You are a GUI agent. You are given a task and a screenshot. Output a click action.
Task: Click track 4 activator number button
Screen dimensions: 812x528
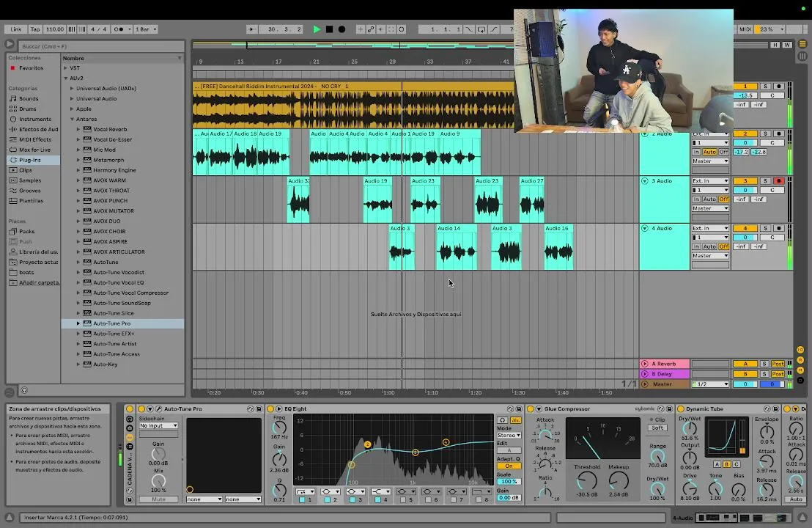(x=745, y=229)
